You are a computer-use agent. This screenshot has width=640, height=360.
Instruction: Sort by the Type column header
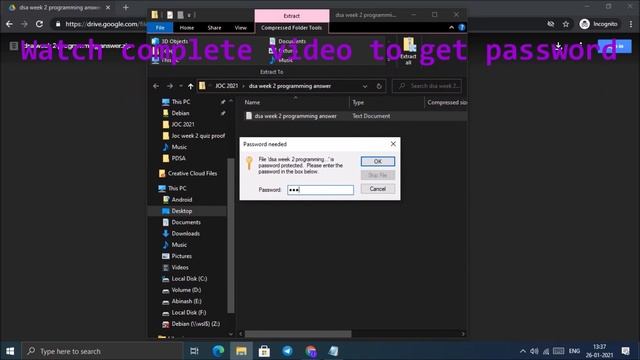coord(358,102)
